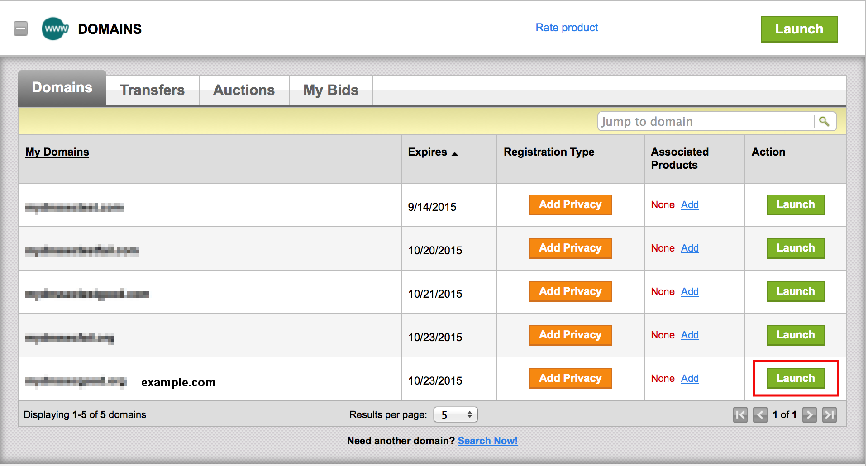Click Add Privacy for domain expiring 9/14/2015
The image size is (868, 466).
[x=570, y=205]
